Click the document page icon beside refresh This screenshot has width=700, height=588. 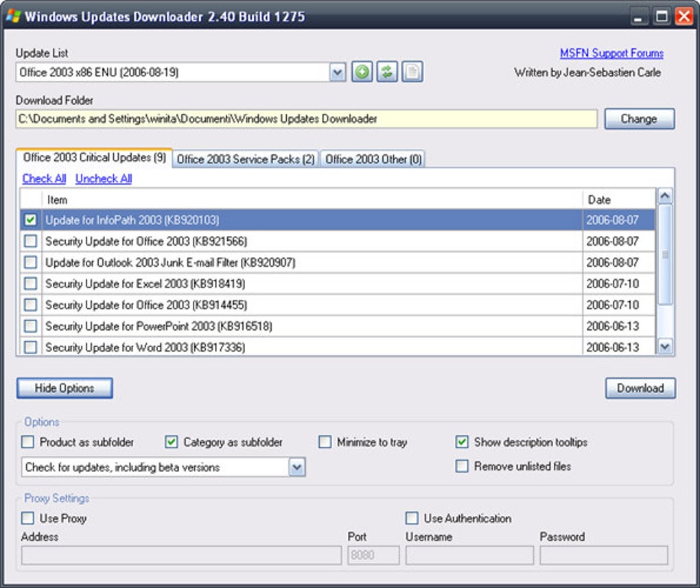412,72
